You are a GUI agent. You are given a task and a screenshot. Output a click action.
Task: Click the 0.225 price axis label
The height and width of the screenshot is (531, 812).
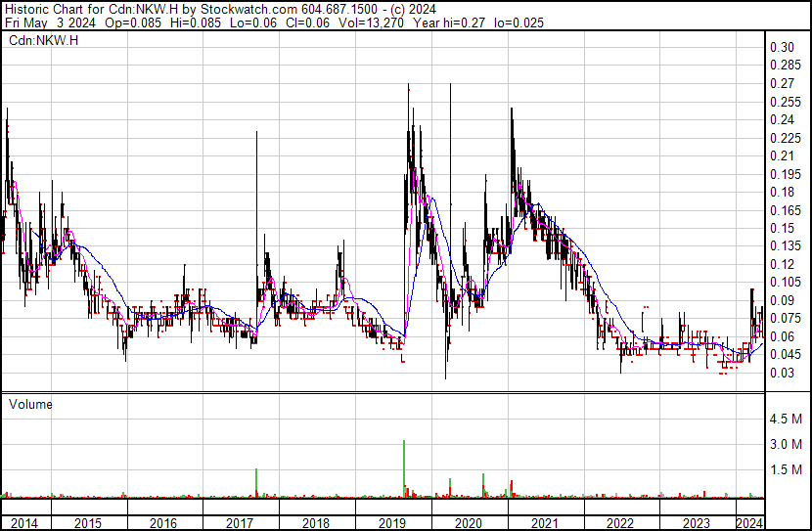786,138
